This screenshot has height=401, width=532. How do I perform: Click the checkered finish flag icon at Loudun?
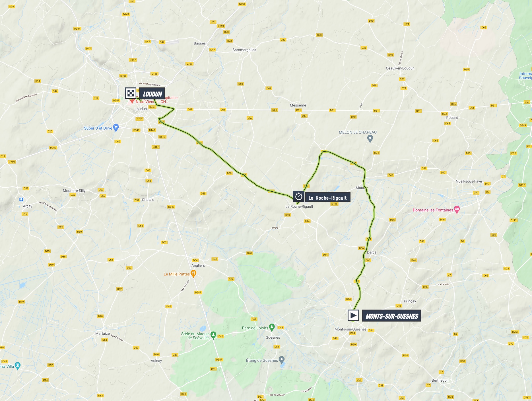[131, 93]
